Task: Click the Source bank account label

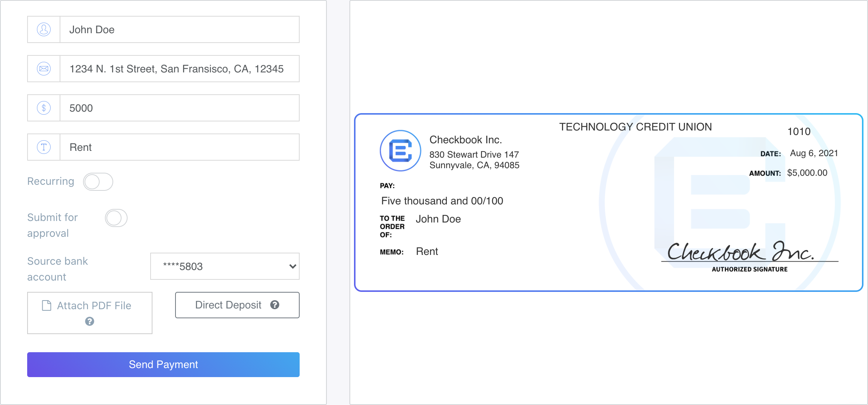Action: tap(57, 269)
